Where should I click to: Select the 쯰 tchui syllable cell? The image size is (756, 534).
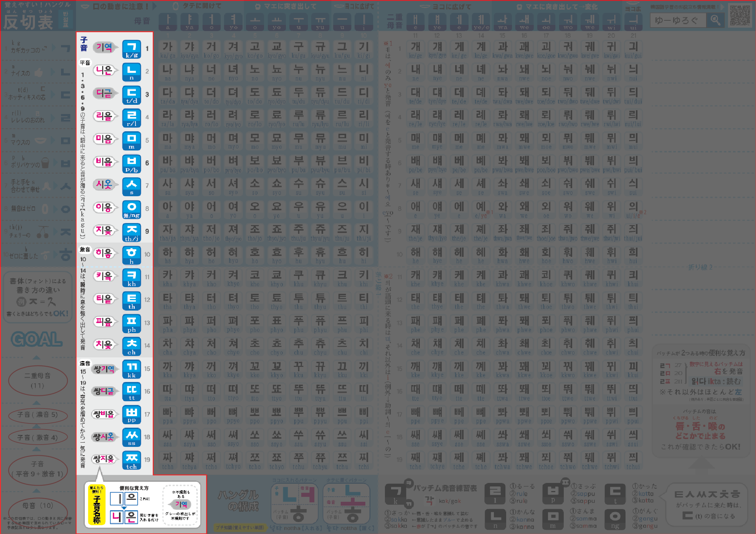[x=633, y=460]
